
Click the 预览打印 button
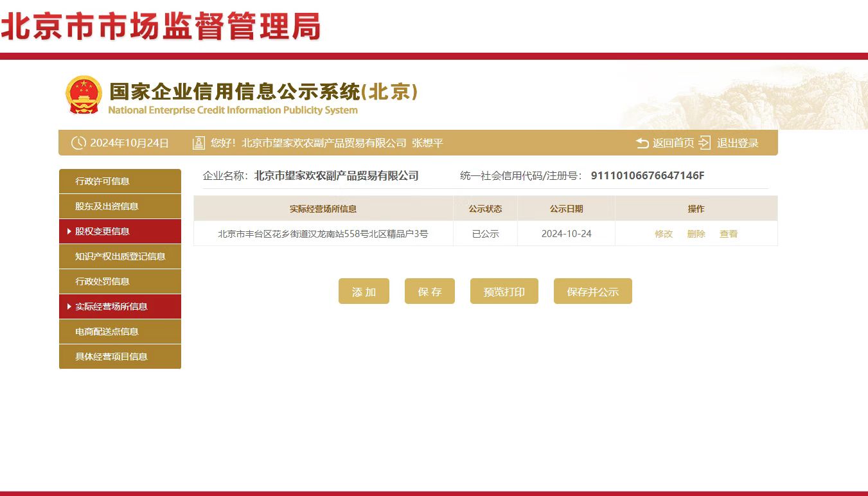pyautogui.click(x=504, y=292)
